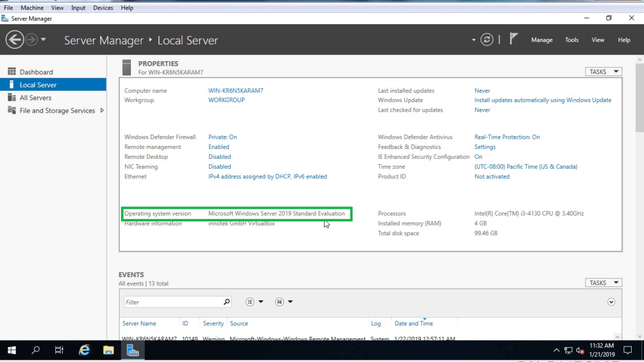This screenshot has height=362, width=644.
Task: Sort events by Log column
Action: pos(376,323)
